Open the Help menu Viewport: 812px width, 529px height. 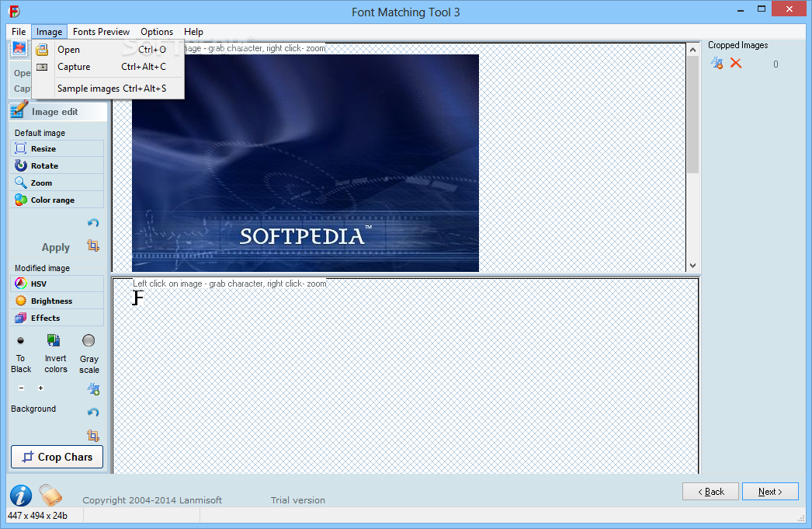click(x=193, y=32)
